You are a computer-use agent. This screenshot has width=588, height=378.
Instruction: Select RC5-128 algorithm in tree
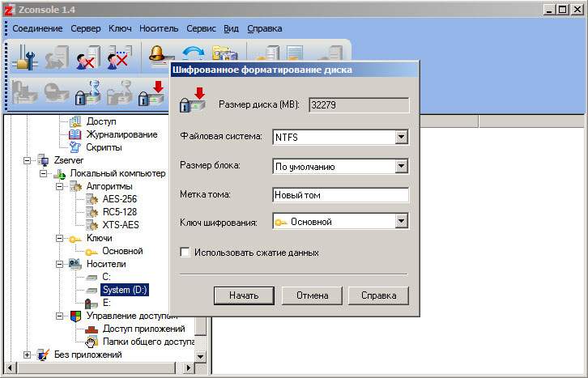(120, 212)
